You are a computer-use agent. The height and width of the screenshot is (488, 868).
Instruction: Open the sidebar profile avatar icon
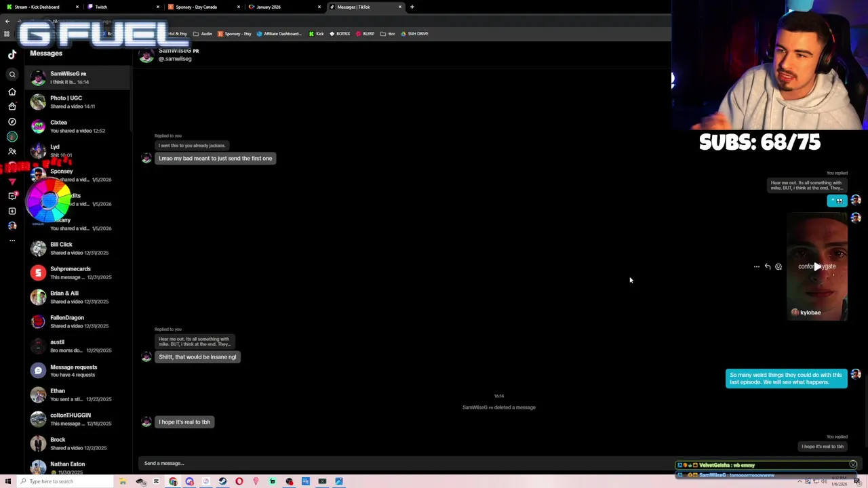click(x=12, y=226)
